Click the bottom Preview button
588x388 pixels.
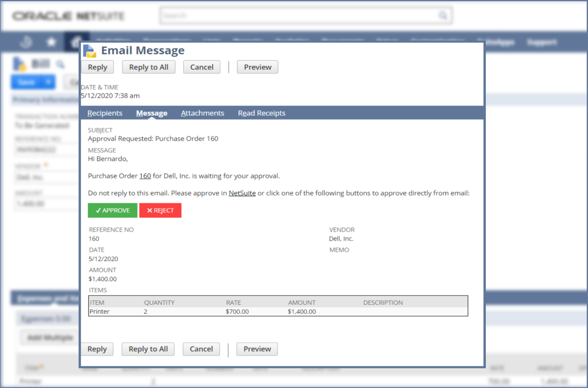pos(257,349)
